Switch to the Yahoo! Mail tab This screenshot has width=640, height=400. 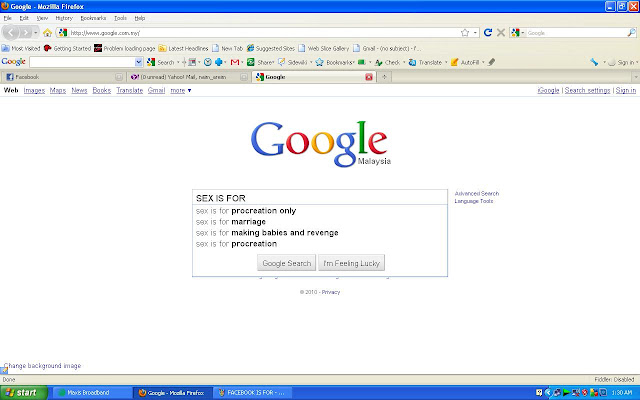(x=188, y=77)
